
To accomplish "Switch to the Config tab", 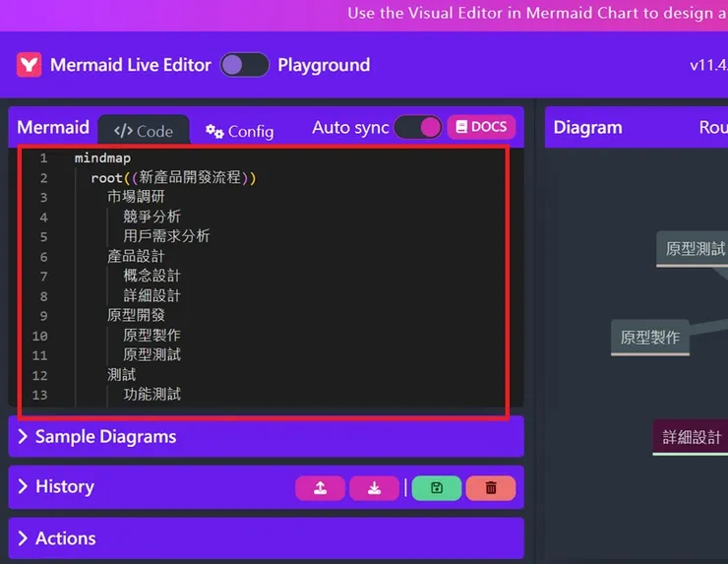I will [240, 132].
